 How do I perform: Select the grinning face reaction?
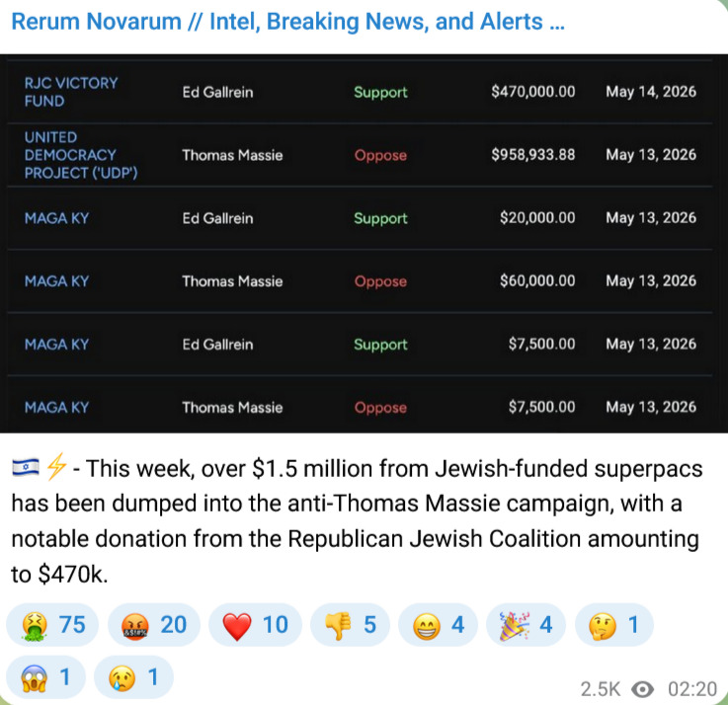click(438, 625)
